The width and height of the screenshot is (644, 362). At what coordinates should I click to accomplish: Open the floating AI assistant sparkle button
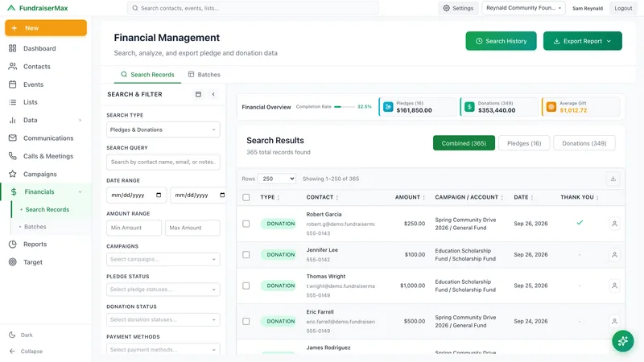tap(622, 341)
